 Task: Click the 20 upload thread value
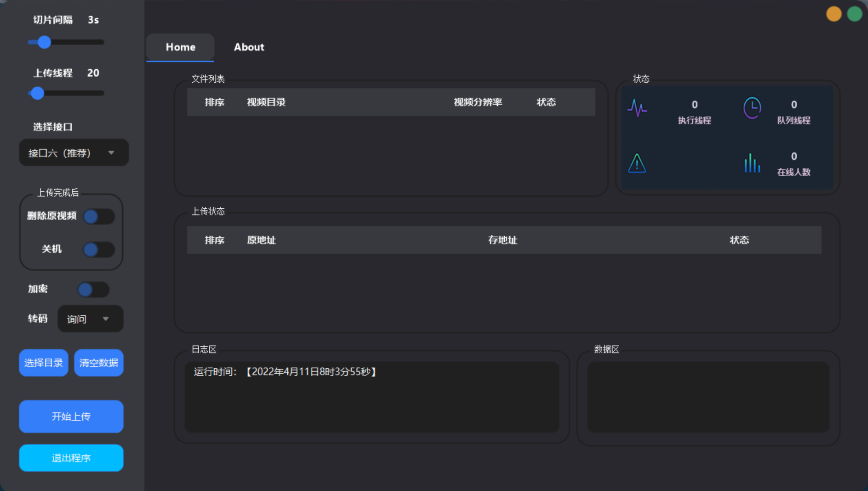pos(93,73)
